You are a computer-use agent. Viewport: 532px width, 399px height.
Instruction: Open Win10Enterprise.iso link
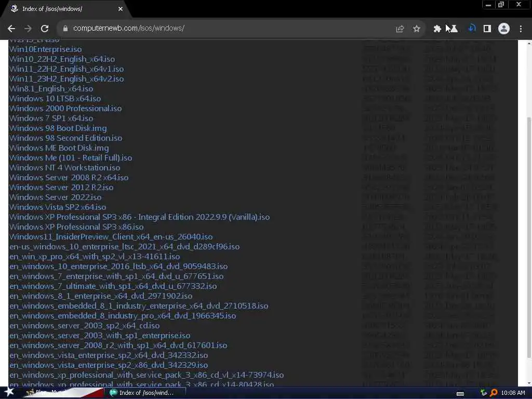point(45,49)
